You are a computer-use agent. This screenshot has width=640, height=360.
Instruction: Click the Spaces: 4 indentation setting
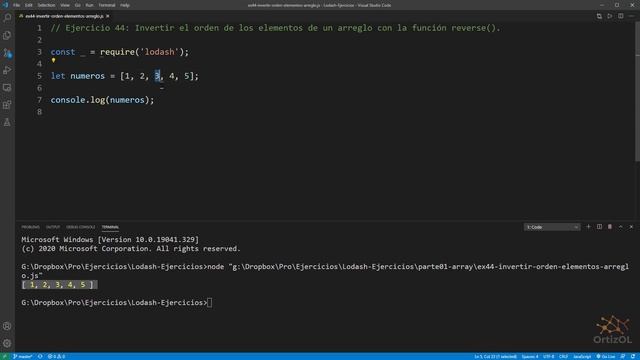[x=530, y=356]
